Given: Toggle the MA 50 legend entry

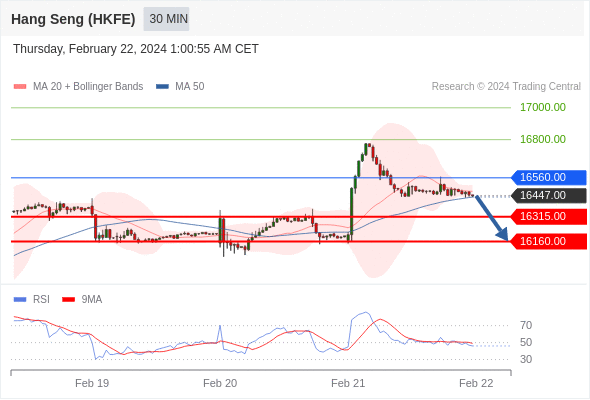Looking at the screenshot, I should (180, 87).
